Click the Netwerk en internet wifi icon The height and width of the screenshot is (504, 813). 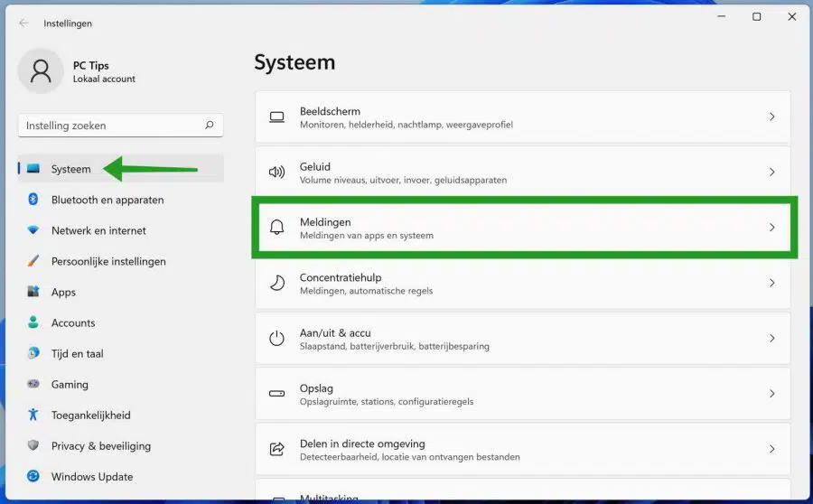pos(33,229)
